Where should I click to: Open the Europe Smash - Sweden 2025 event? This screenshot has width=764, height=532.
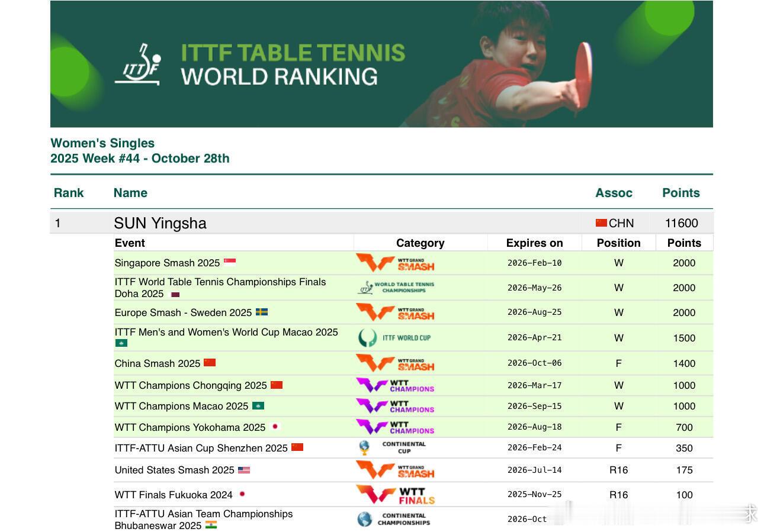183,312
